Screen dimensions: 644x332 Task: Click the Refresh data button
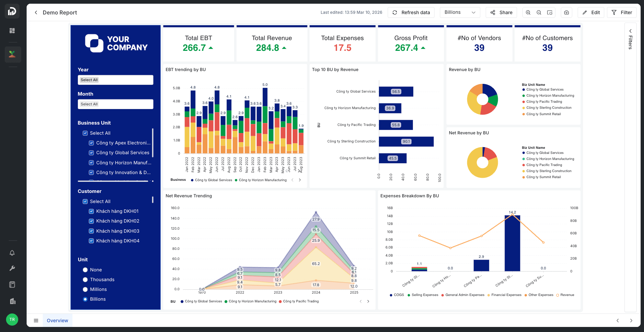pos(411,12)
